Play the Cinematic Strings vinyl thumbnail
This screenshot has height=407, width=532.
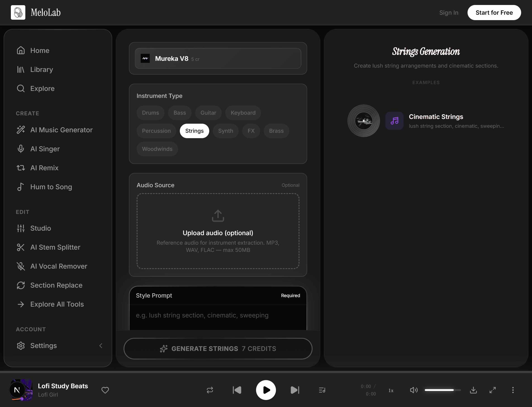[363, 121]
